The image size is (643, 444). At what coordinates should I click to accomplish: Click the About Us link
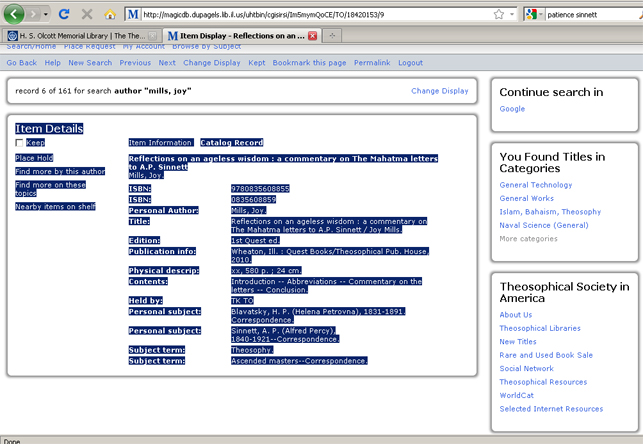point(515,315)
